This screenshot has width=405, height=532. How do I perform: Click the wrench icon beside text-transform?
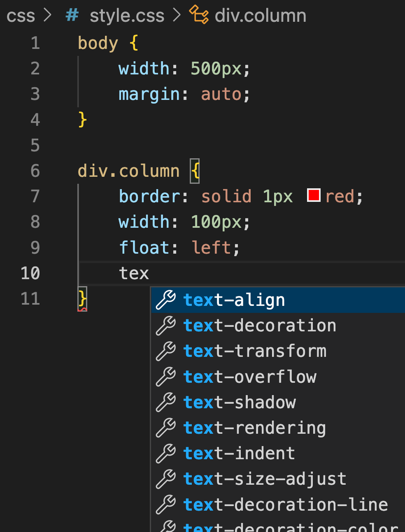point(166,351)
